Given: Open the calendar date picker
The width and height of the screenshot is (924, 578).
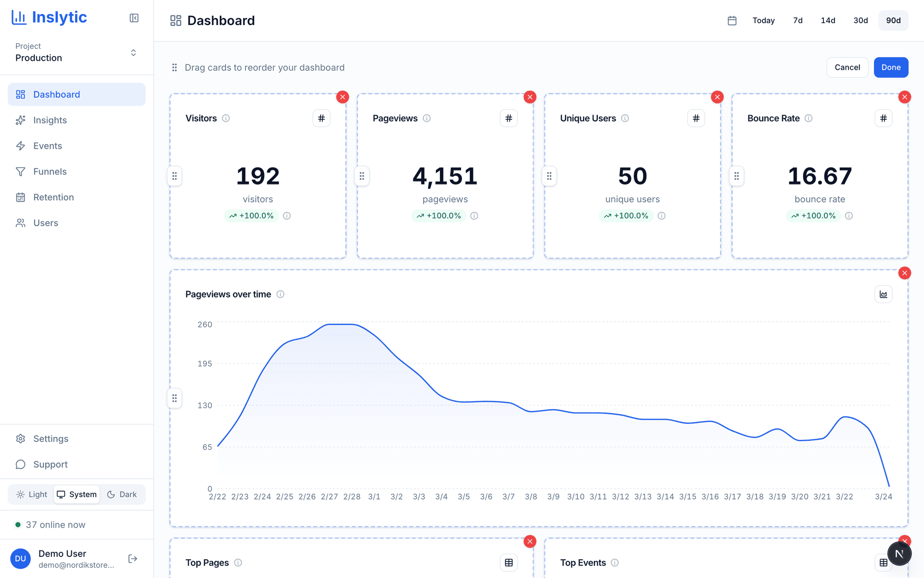Looking at the screenshot, I should click(732, 20).
